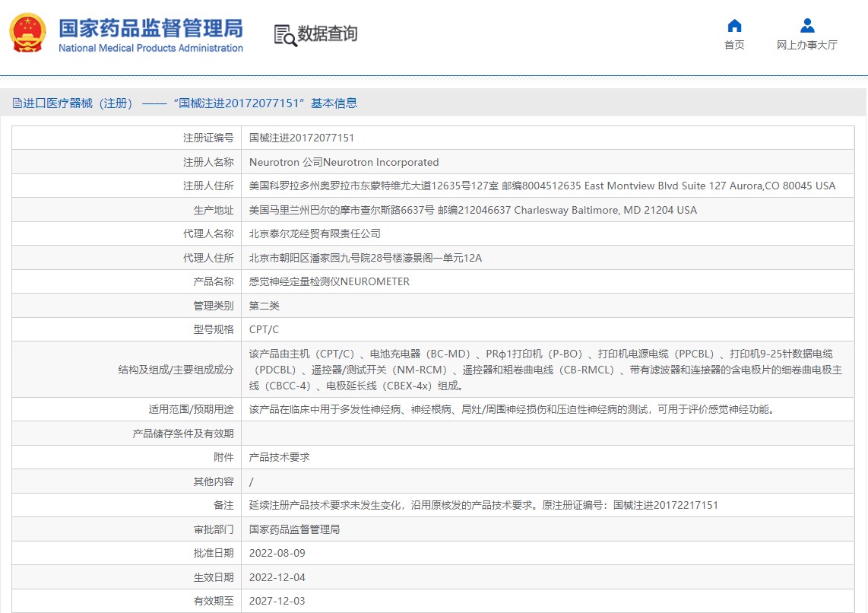
Task: Open the 数据查询 search icon
Action: (286, 35)
